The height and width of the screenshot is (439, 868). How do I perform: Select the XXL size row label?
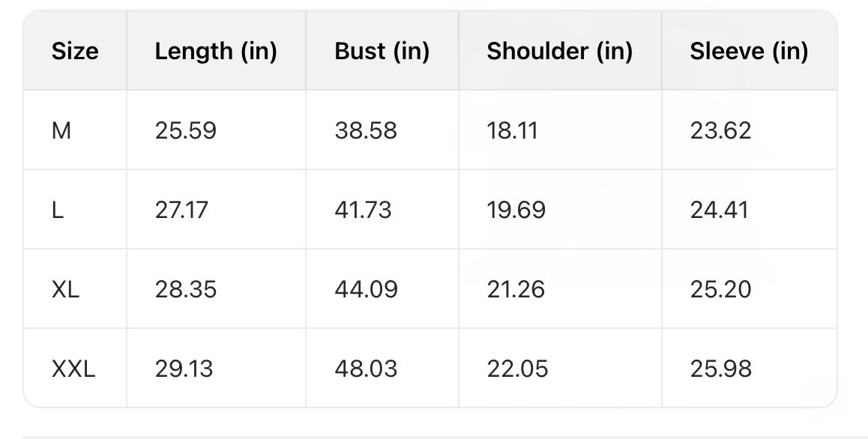coord(73,369)
